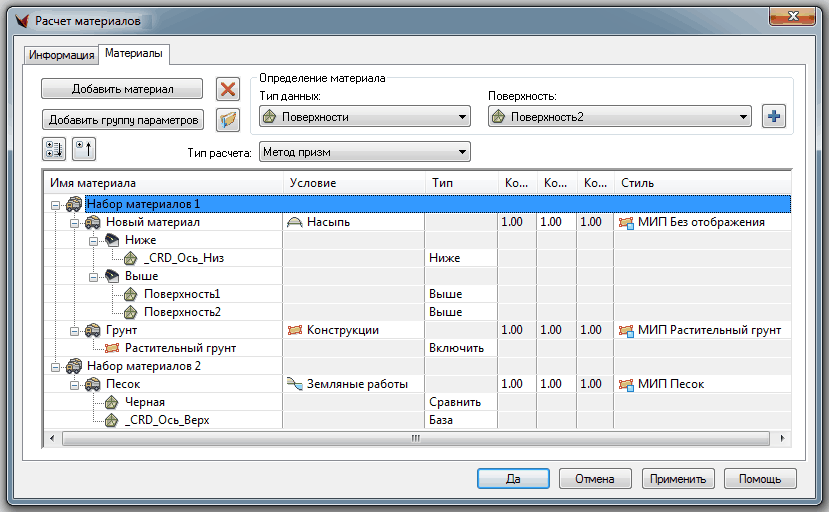
Task: Click the Применить button
Action: tap(679, 479)
